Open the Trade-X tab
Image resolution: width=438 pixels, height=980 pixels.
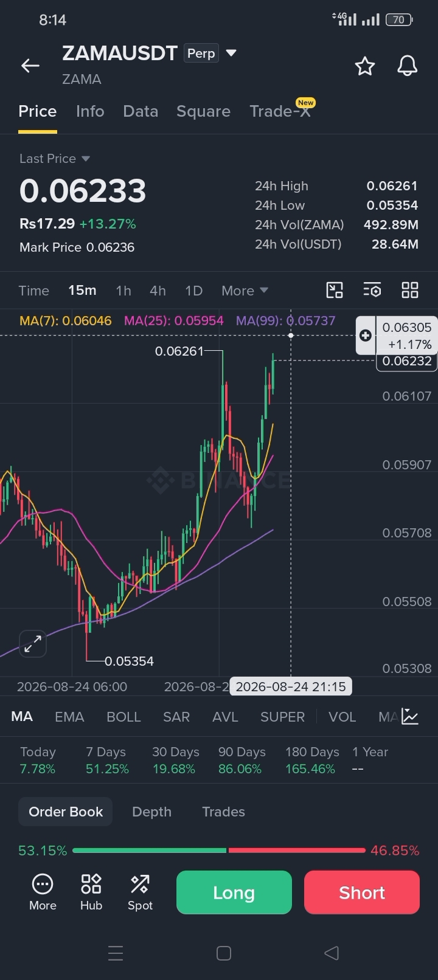[x=280, y=111]
